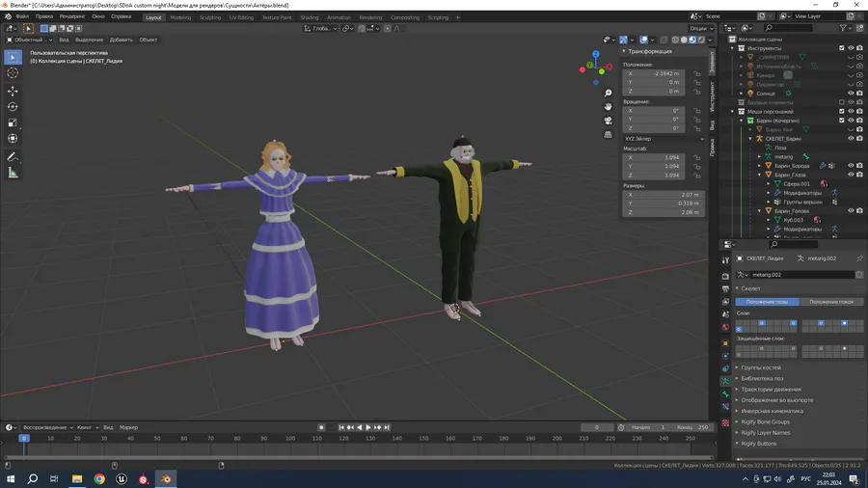The image size is (868, 488).
Task: Click Положение позы button
Action: [768, 302]
